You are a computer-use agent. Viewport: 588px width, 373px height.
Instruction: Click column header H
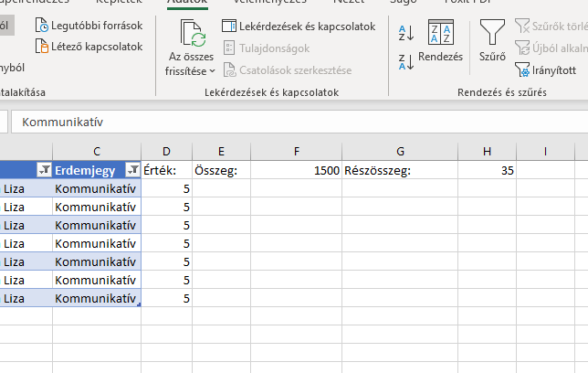(x=487, y=150)
